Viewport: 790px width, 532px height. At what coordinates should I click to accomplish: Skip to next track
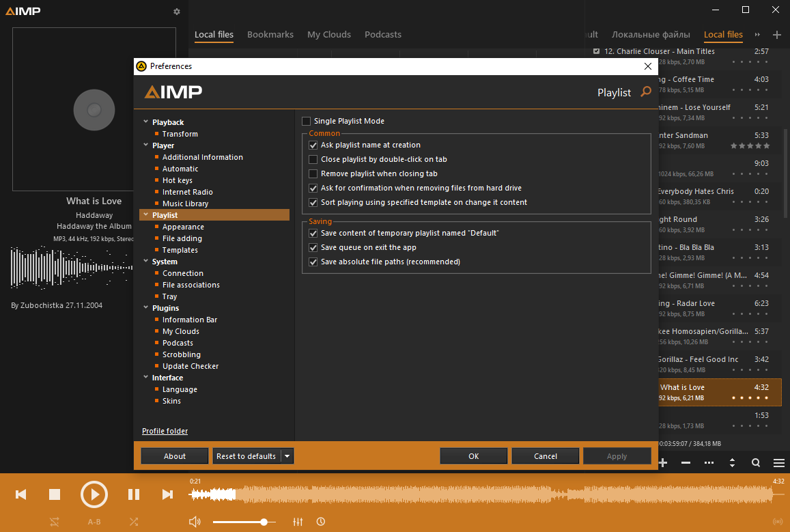167,494
